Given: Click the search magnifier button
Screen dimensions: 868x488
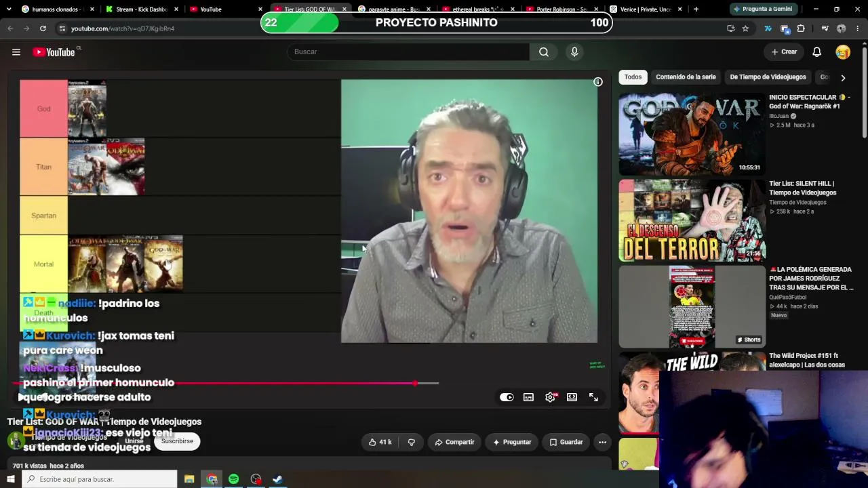Looking at the screenshot, I should (544, 52).
